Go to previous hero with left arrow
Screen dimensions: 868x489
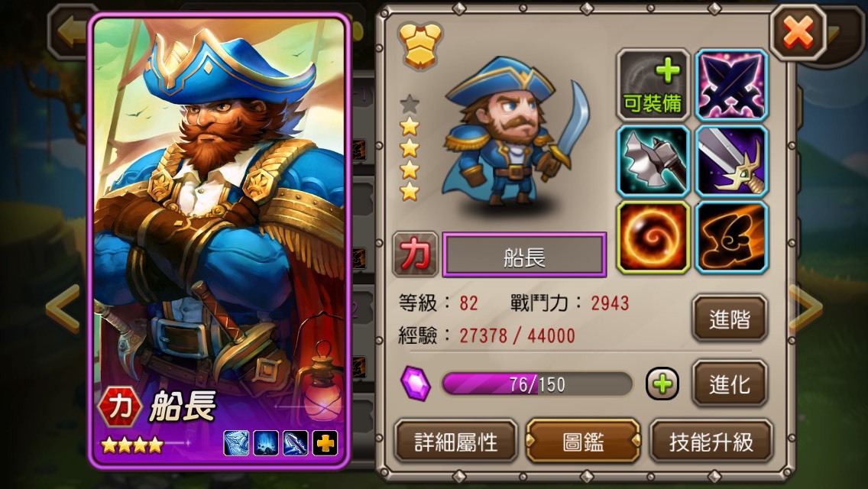click(x=63, y=309)
